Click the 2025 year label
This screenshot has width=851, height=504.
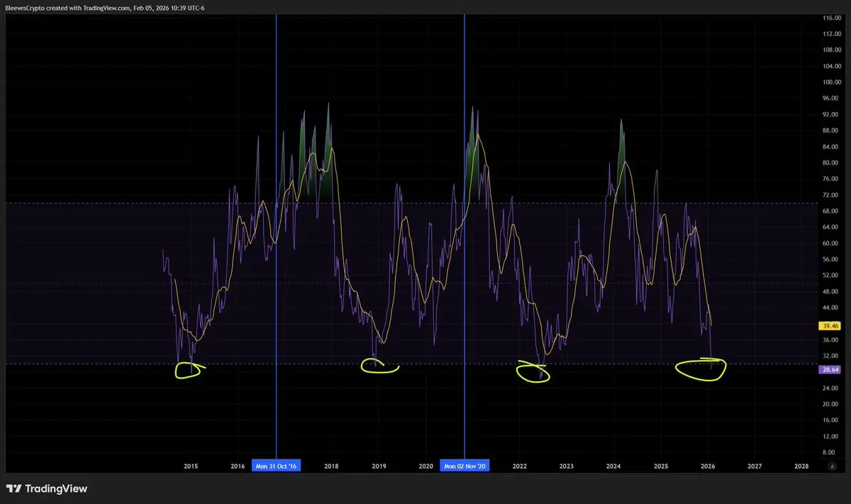(660, 466)
